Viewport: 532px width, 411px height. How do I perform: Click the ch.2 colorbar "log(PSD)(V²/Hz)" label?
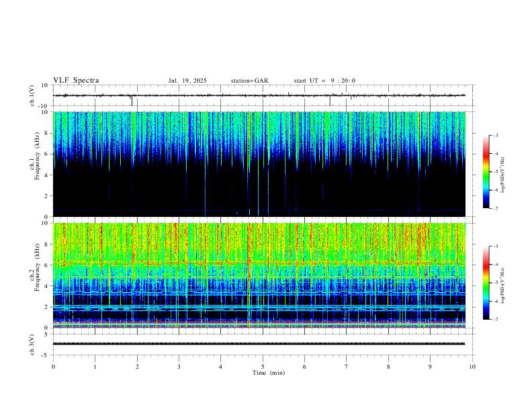coord(503,285)
